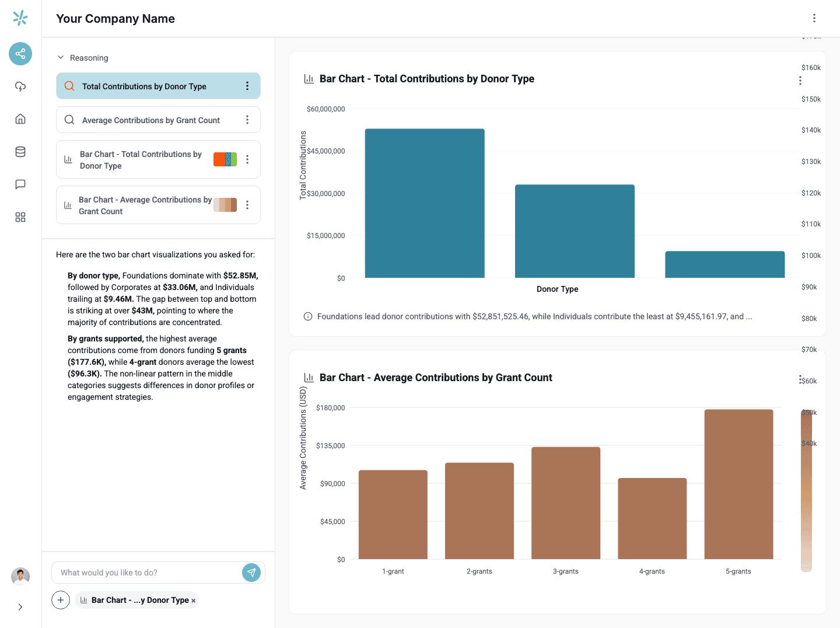Viewport: 840px width, 628px height.
Task: Open the Donor Type bar chart card menu
Action: [x=800, y=81]
